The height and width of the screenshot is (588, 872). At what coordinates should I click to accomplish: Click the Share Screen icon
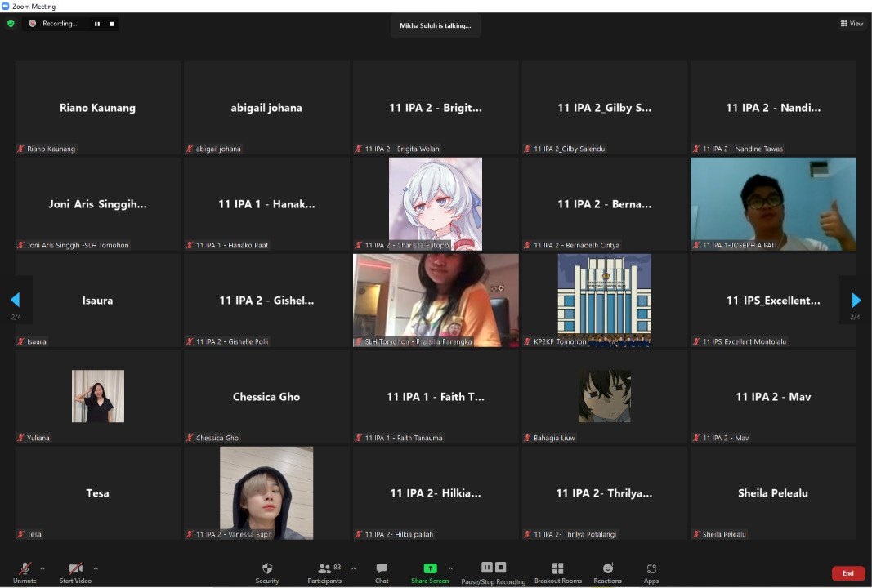pos(430,568)
